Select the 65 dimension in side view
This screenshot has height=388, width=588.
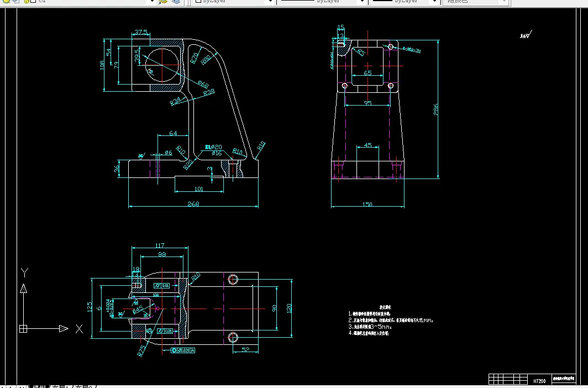[368, 73]
